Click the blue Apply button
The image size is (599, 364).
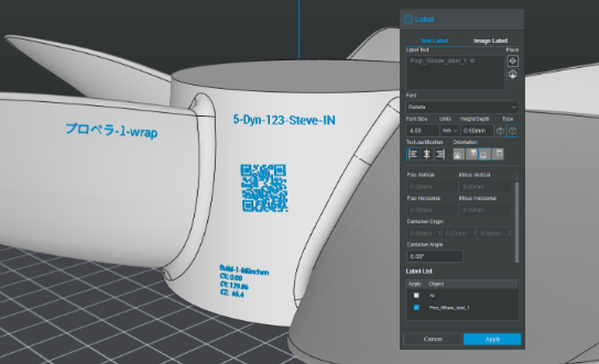pos(492,339)
